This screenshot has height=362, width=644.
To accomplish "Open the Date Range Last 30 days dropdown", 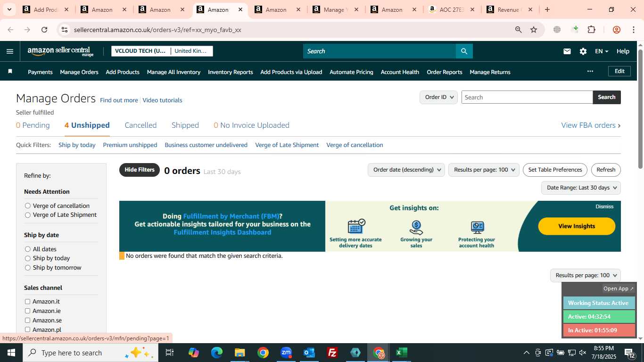I will click(x=581, y=188).
